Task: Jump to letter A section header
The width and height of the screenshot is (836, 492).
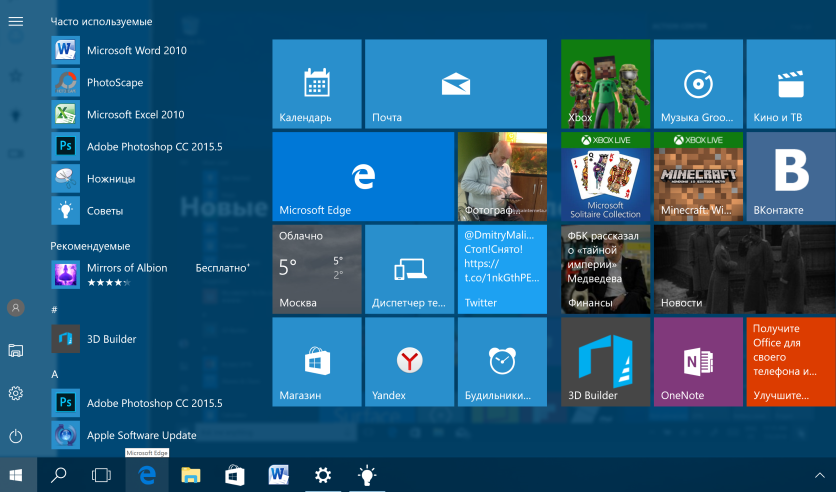Action: tap(54, 374)
